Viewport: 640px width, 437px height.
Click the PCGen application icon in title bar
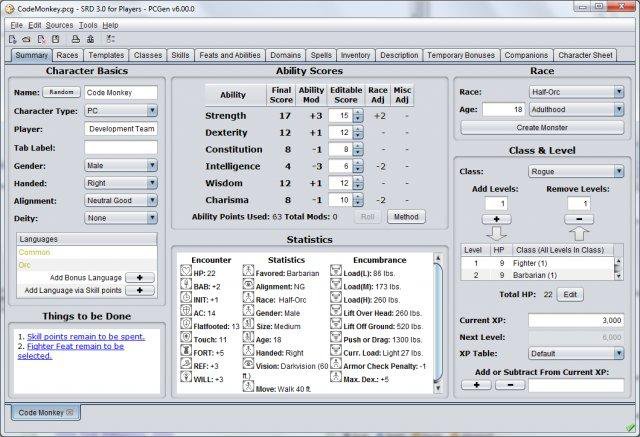pyautogui.click(x=9, y=9)
